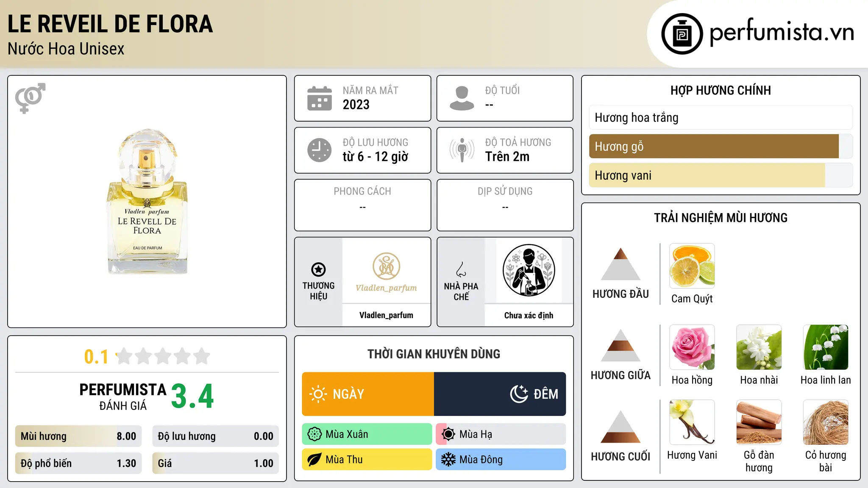Click the Perfumista score 3.4
Viewport: 868px width, 488px height.
tap(192, 396)
